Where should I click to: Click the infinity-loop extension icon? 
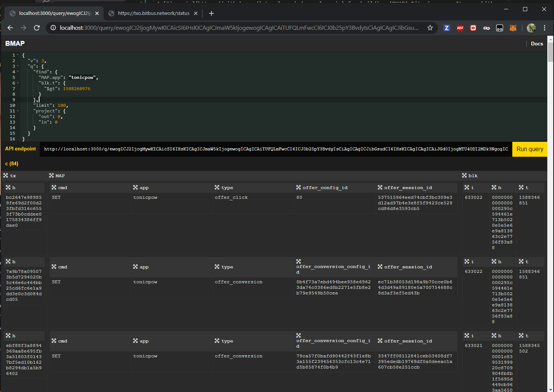click(487, 28)
